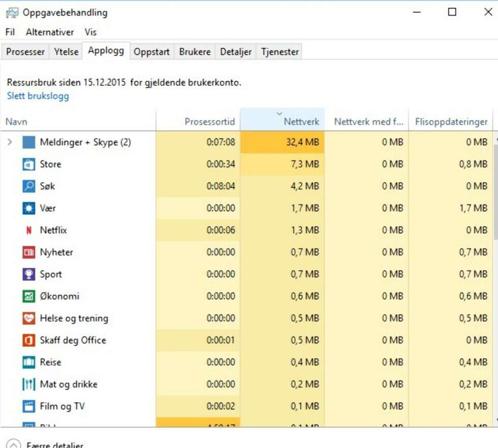498x448 pixels.
Task: Open the Vis menu
Action: (90, 32)
